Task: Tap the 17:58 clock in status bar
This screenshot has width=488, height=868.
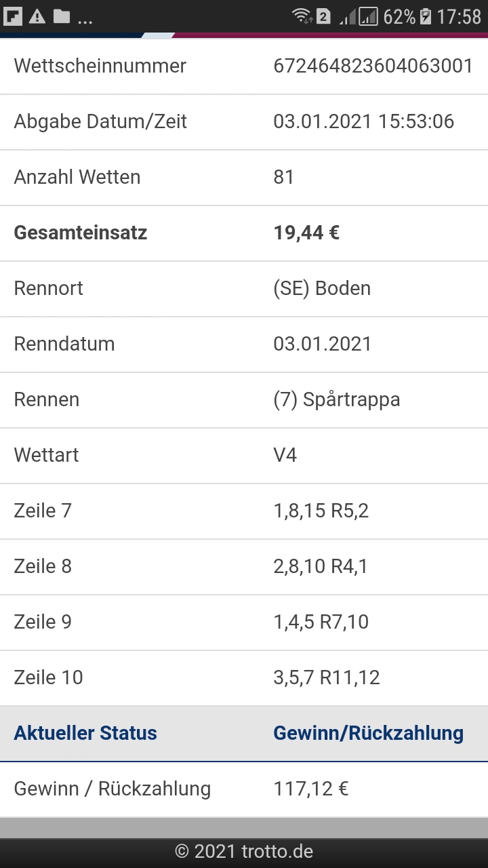Action: pyautogui.click(x=459, y=16)
